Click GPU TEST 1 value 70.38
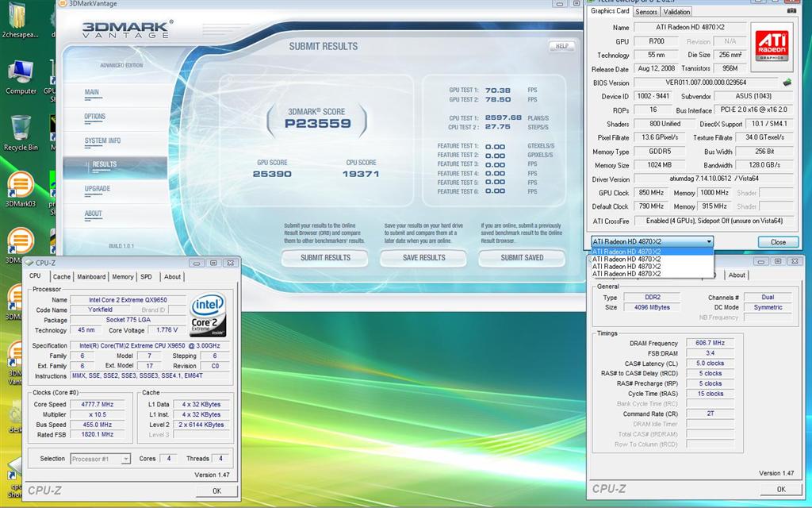812x508 pixels. [x=498, y=90]
